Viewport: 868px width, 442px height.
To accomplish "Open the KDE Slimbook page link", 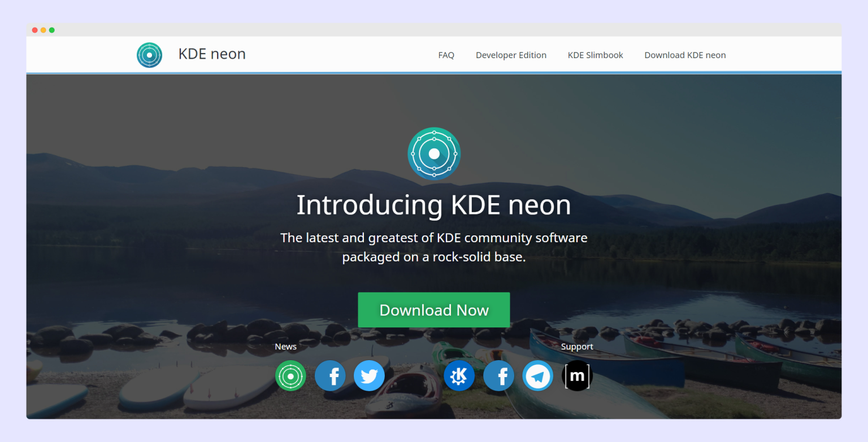I will pyautogui.click(x=595, y=55).
